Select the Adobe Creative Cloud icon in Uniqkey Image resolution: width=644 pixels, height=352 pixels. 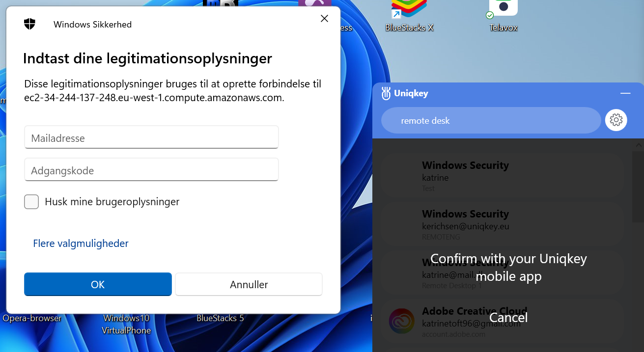point(401,321)
